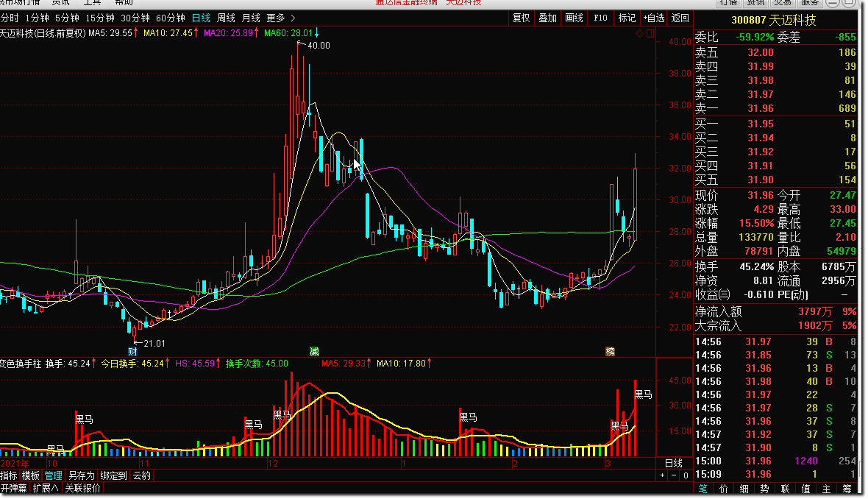Zoom out chart with − button
This screenshot has height=499, width=868.
(674, 475)
